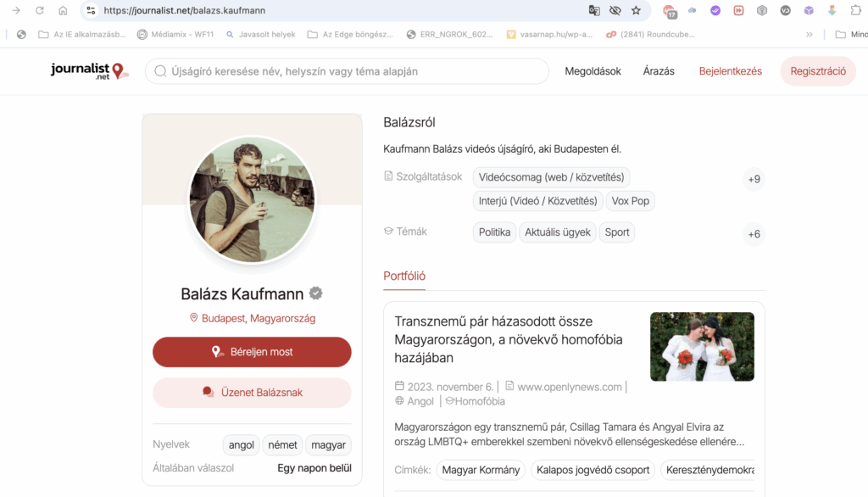Go to the browser home page icon
This screenshot has width=868, height=497.
[63, 10]
